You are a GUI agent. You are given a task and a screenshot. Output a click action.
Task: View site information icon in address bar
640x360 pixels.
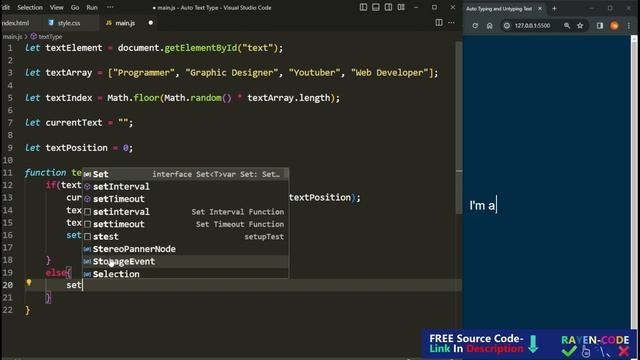(x=507, y=25)
